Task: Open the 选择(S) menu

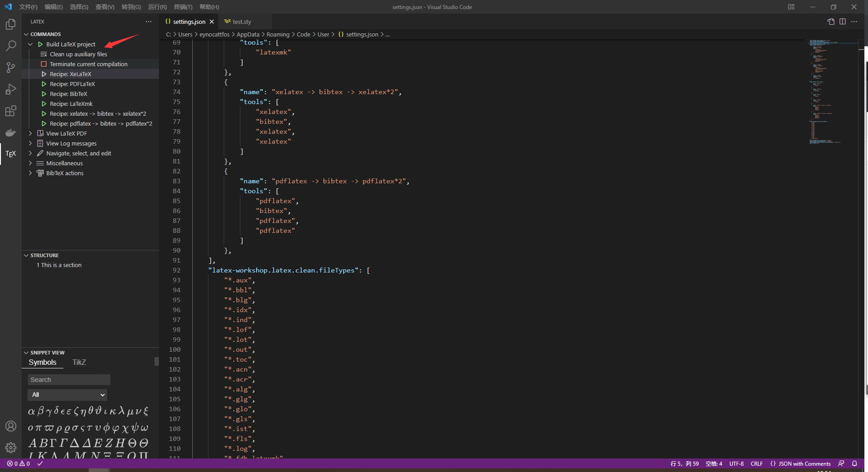Action: click(x=79, y=7)
